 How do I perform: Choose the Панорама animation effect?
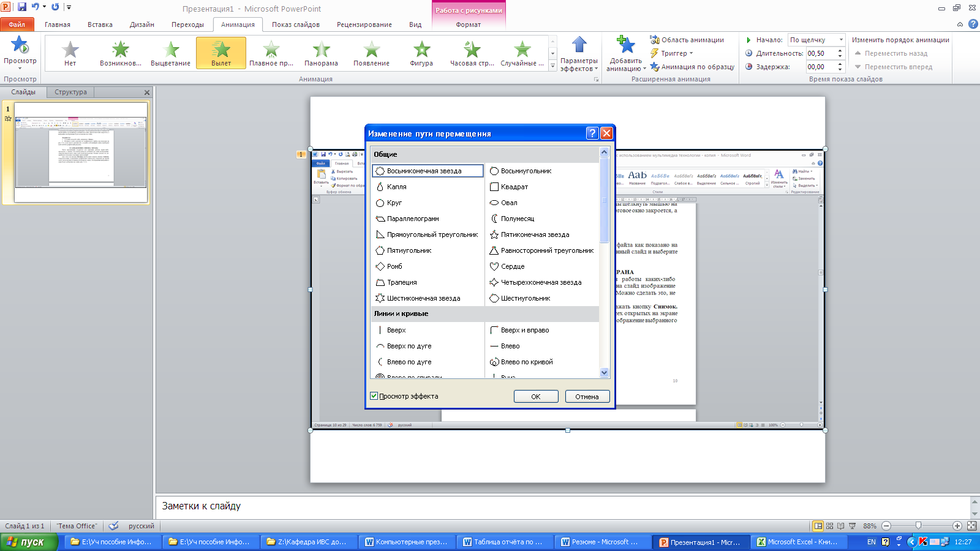tap(322, 53)
